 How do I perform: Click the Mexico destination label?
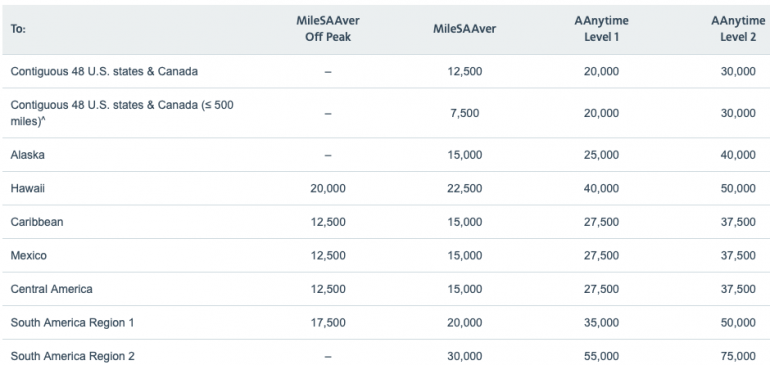[28, 255]
